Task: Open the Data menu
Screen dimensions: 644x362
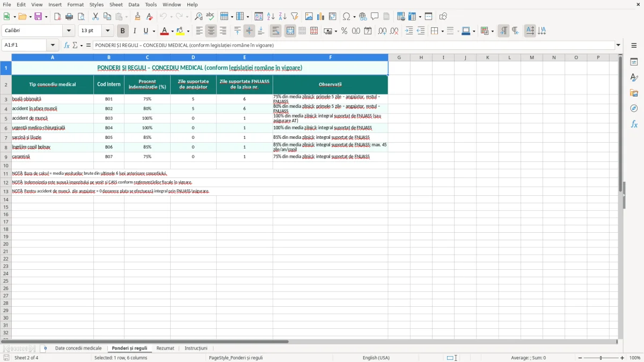Action: [x=134, y=4]
